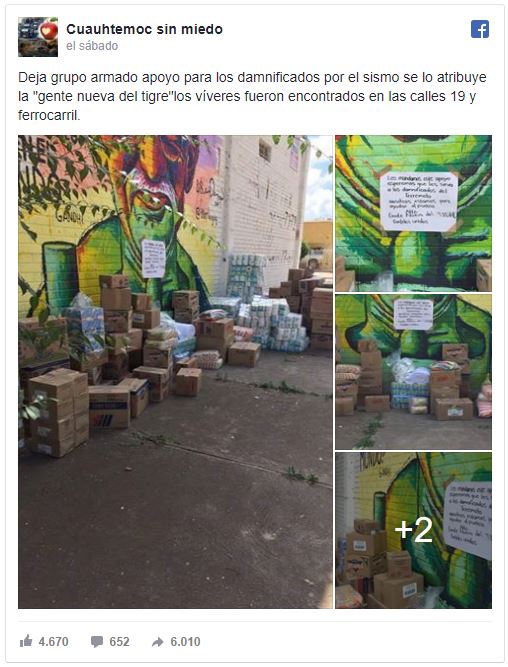Image resolution: width=508 pixels, height=667 pixels.
Task: Click the 'el sábado' timestamp link
Action: click(92, 46)
